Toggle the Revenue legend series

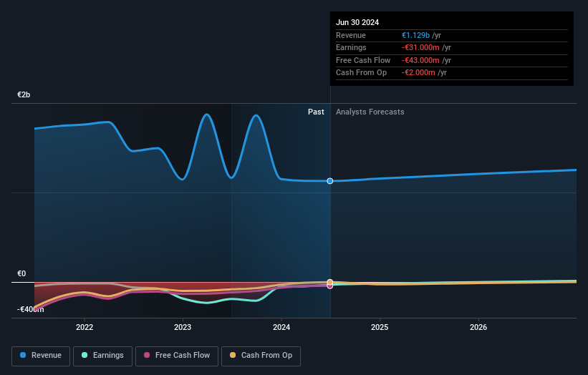tap(41, 356)
